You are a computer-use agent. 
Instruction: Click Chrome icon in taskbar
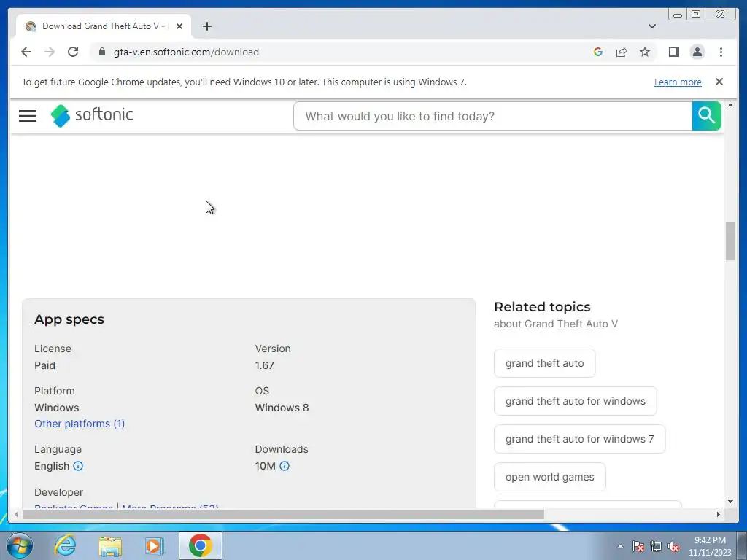(x=200, y=545)
